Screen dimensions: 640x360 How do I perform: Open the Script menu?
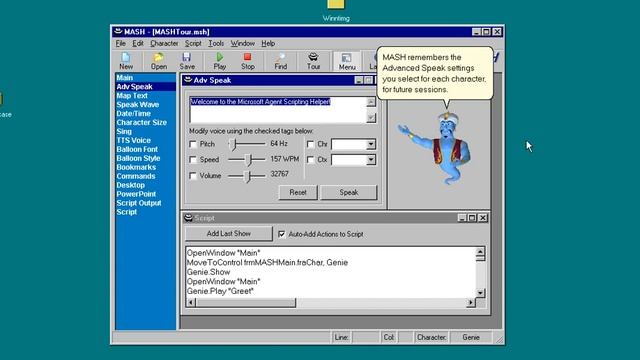point(193,43)
